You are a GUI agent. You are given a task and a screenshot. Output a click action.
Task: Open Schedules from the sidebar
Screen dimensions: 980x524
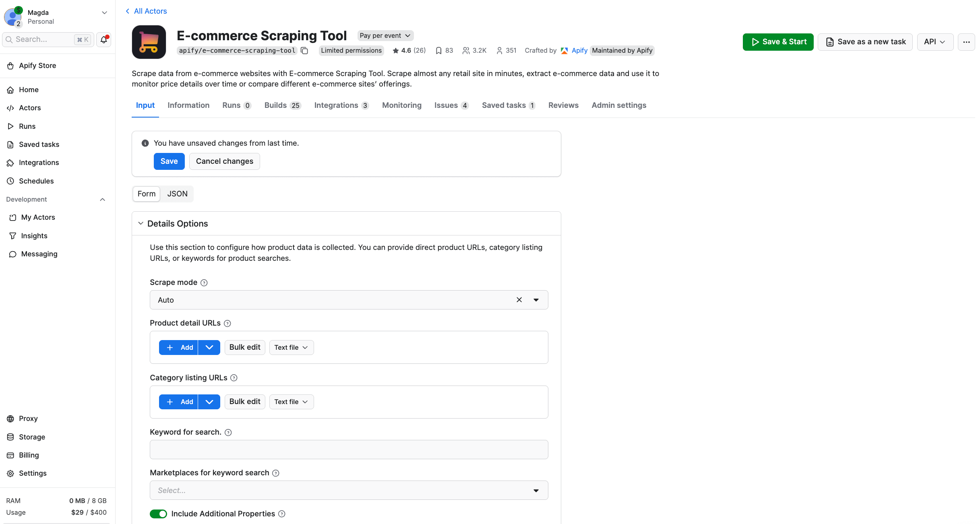pos(36,181)
